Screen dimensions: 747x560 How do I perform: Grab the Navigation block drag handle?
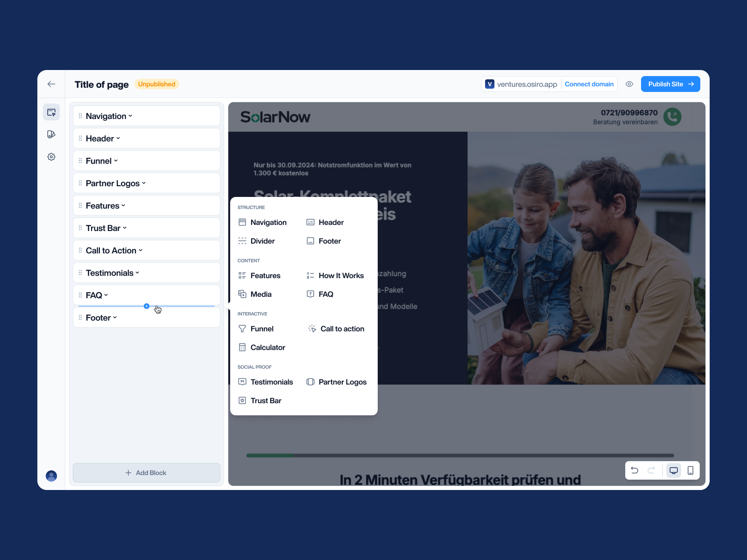(x=80, y=116)
